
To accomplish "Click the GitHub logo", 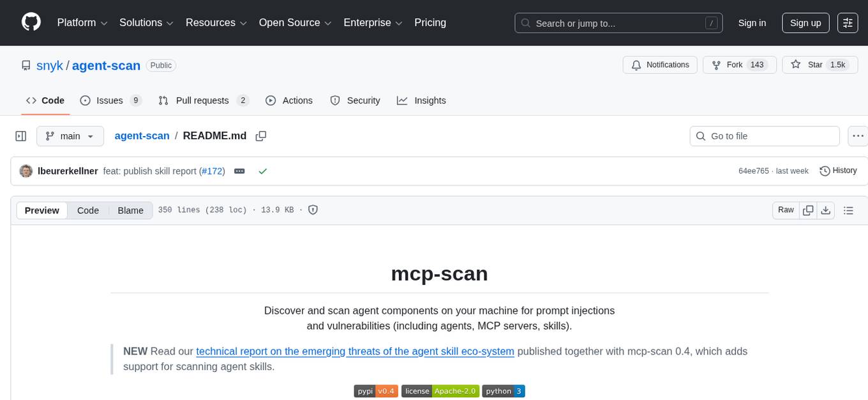I will click(31, 22).
